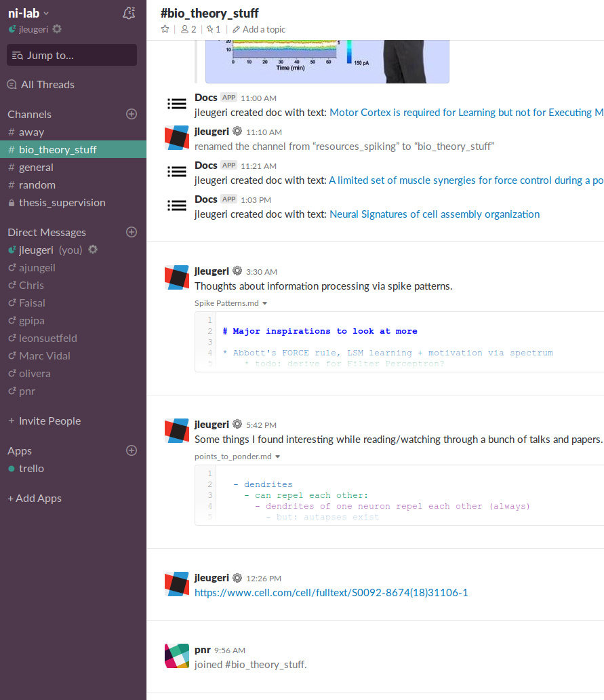Click jleugeri avatar on 3:30 AM message

[x=177, y=277]
